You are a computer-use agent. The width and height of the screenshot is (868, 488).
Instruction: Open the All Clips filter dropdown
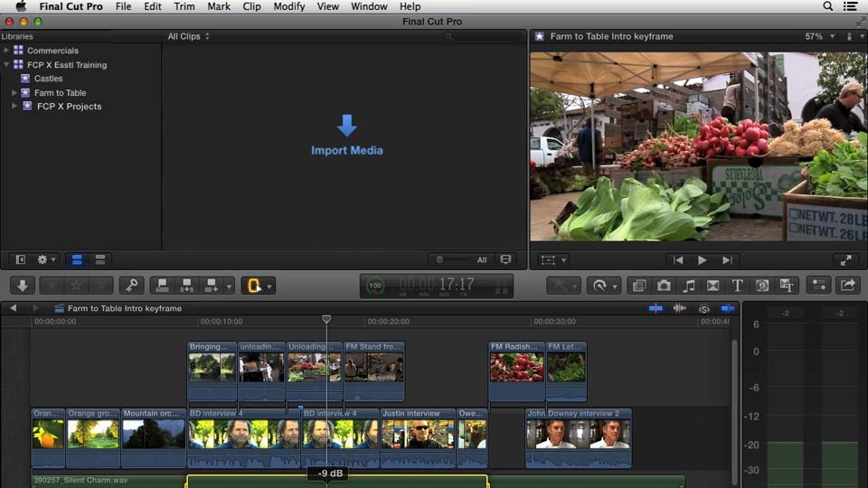(x=188, y=36)
